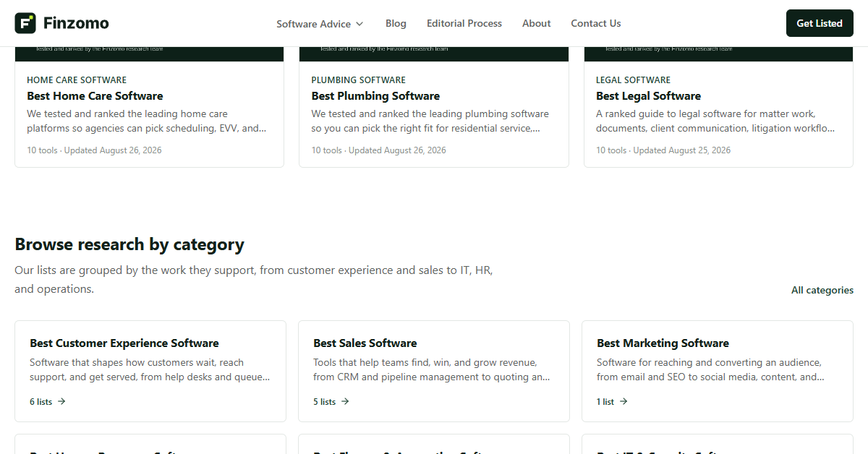Image resolution: width=868 pixels, height=454 pixels.
Task: Click the Get Listed button
Action: 820,23
